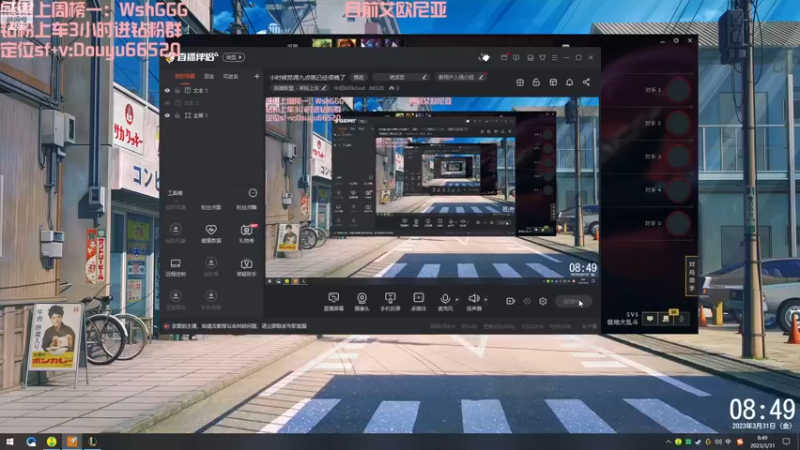Expand the hidden system tray icons

(668, 442)
